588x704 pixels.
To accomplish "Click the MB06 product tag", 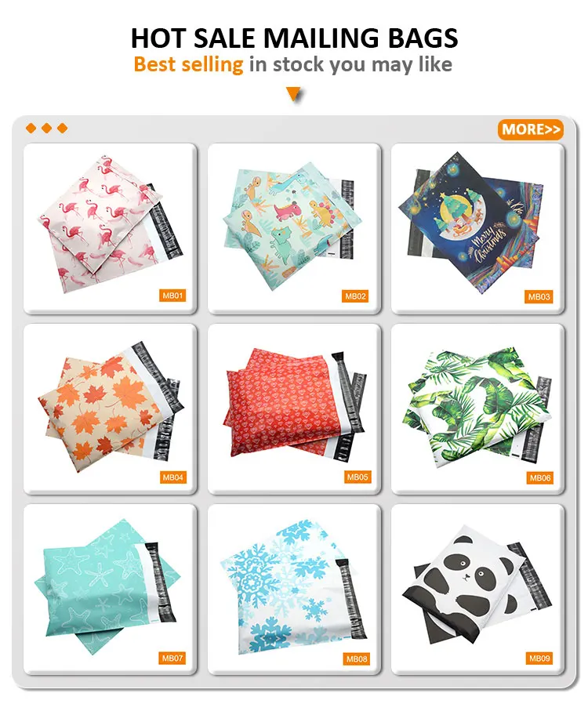I will click(540, 477).
